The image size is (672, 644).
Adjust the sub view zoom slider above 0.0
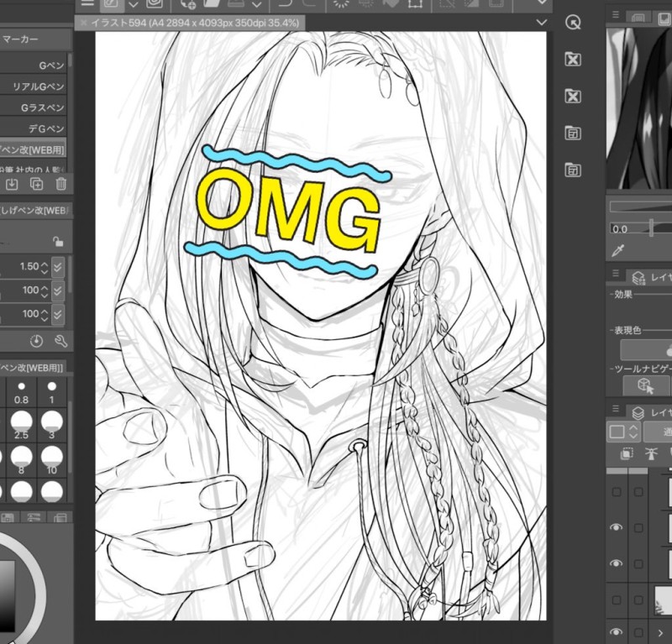tap(641, 207)
